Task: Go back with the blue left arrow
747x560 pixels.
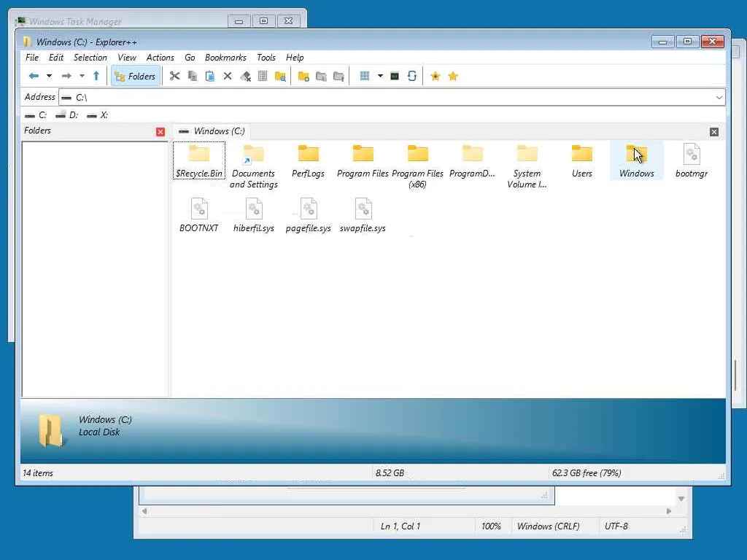Action: point(34,76)
